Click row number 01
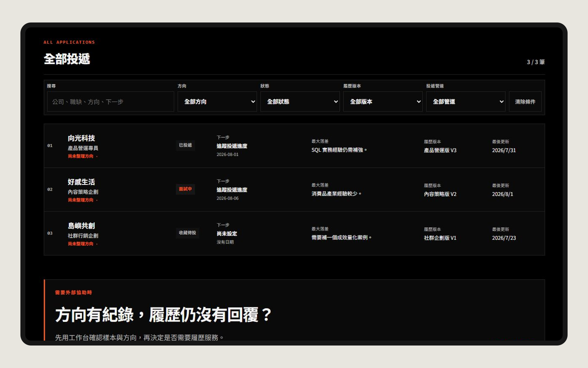The height and width of the screenshot is (368, 588). pyautogui.click(x=50, y=146)
